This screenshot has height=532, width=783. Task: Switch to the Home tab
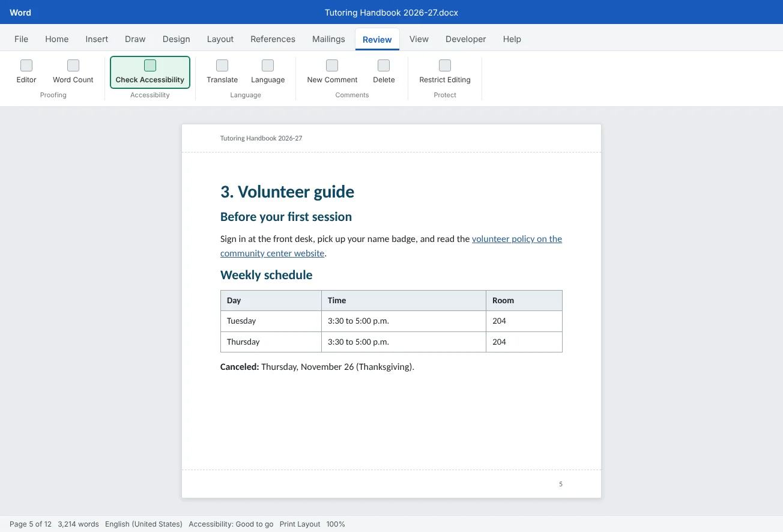[57, 39]
